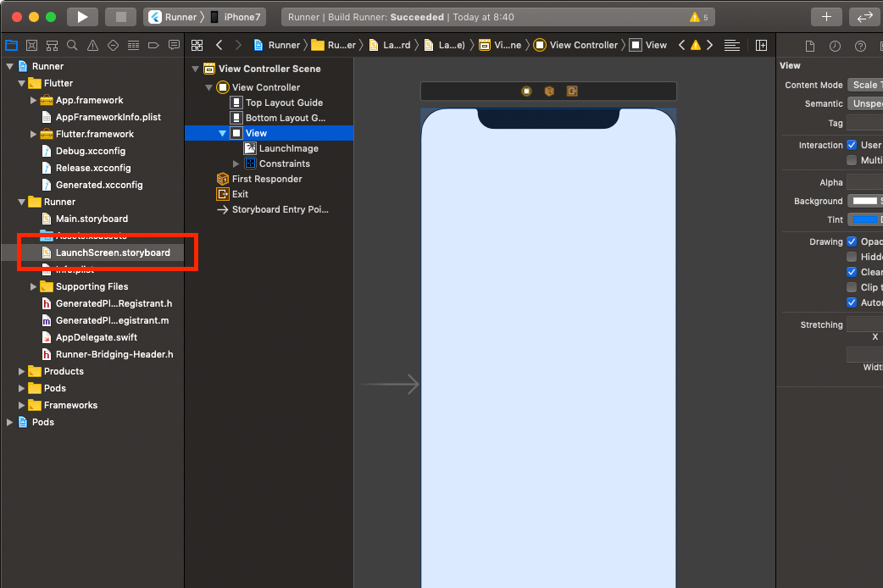Open the Content Mode dropdown
883x588 pixels.
(865, 85)
